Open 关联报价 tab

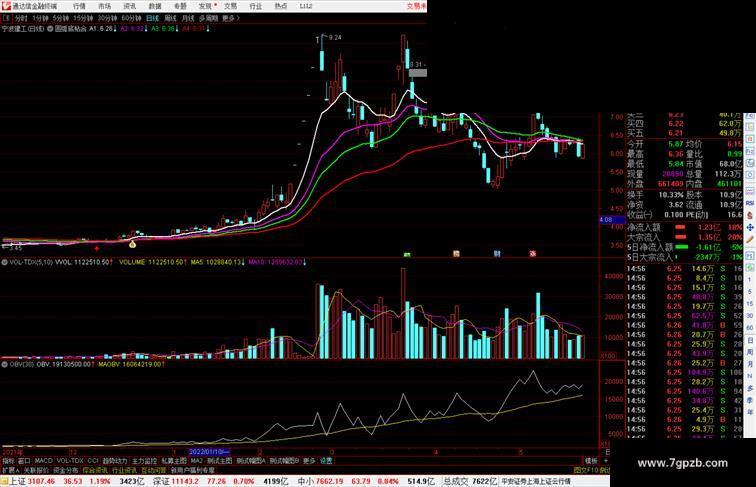click(36, 470)
